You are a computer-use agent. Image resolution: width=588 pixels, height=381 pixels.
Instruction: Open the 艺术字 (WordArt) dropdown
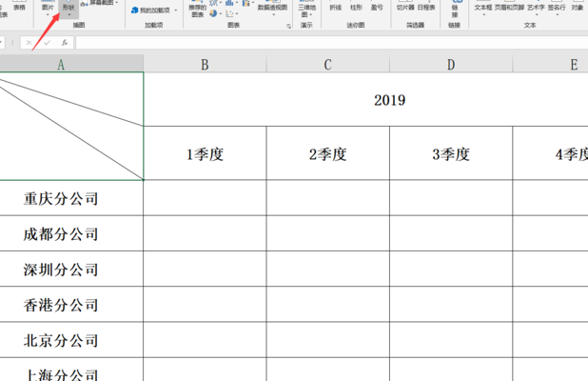click(536, 9)
